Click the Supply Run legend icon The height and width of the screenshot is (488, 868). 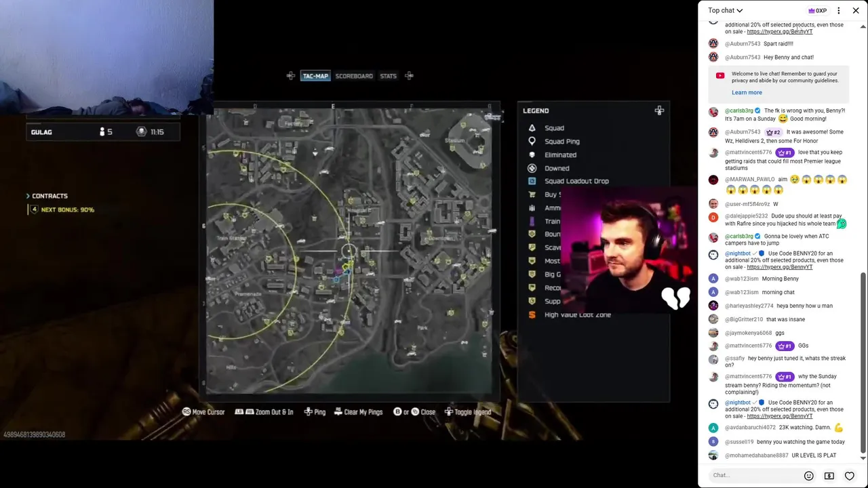(x=532, y=301)
